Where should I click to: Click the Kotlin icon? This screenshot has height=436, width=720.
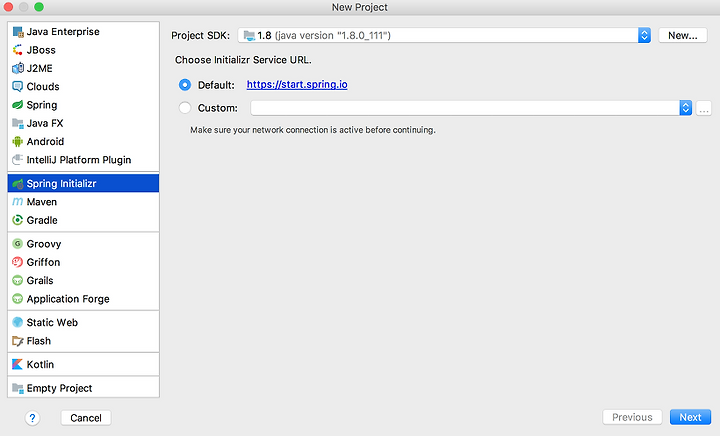point(18,364)
